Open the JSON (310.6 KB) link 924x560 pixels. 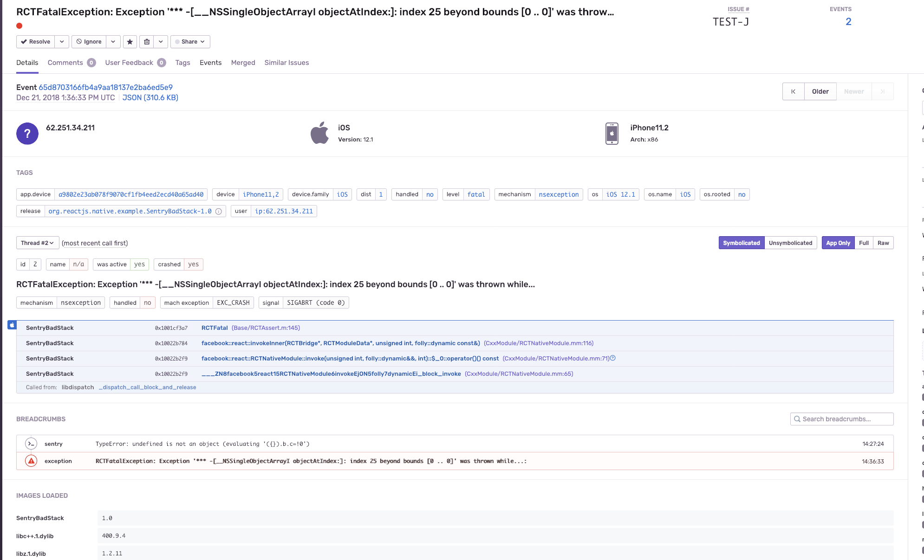pos(150,97)
